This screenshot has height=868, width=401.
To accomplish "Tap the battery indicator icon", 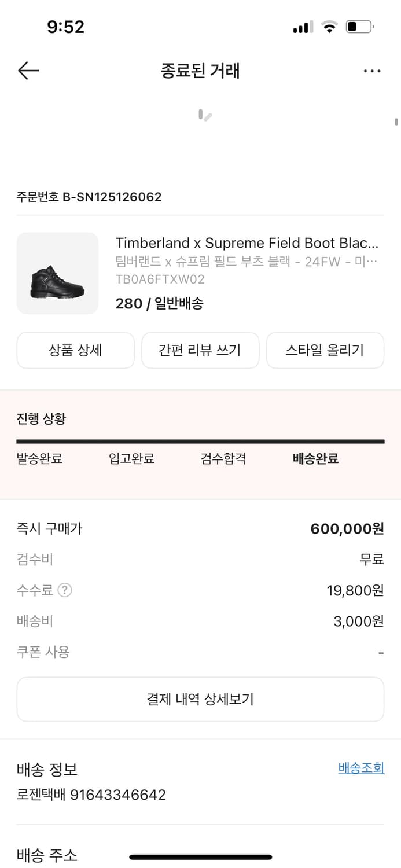I will pos(359,25).
